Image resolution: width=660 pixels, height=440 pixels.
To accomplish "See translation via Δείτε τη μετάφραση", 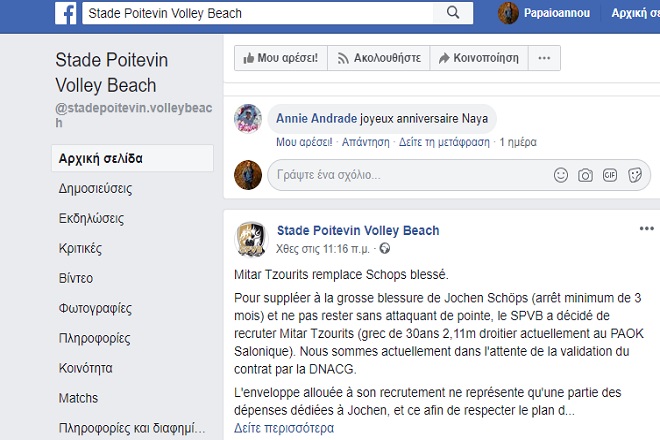I will click(444, 142).
